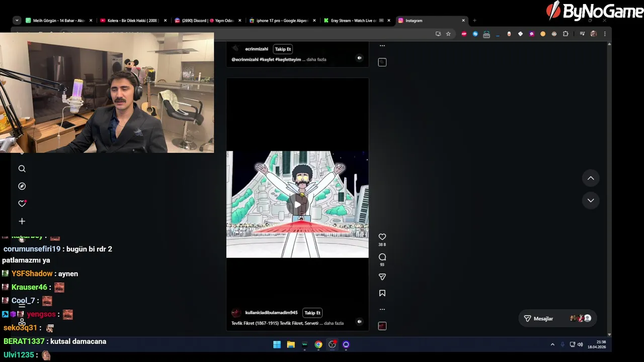Play the paused Tevfik Fikret reel video
644x362 pixels.
click(297, 205)
